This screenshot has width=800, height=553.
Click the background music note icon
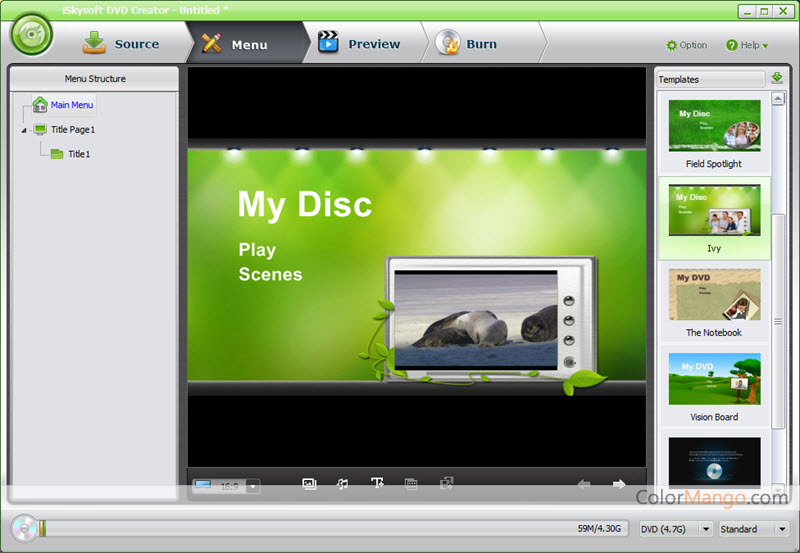pyautogui.click(x=343, y=484)
